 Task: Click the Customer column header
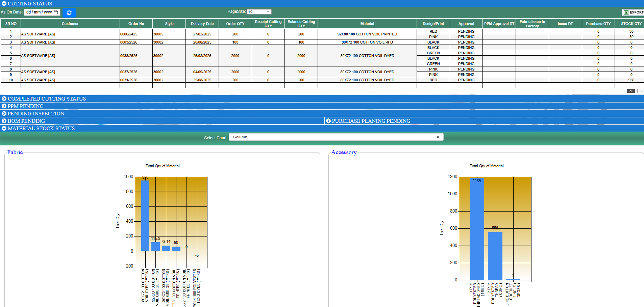pos(70,24)
